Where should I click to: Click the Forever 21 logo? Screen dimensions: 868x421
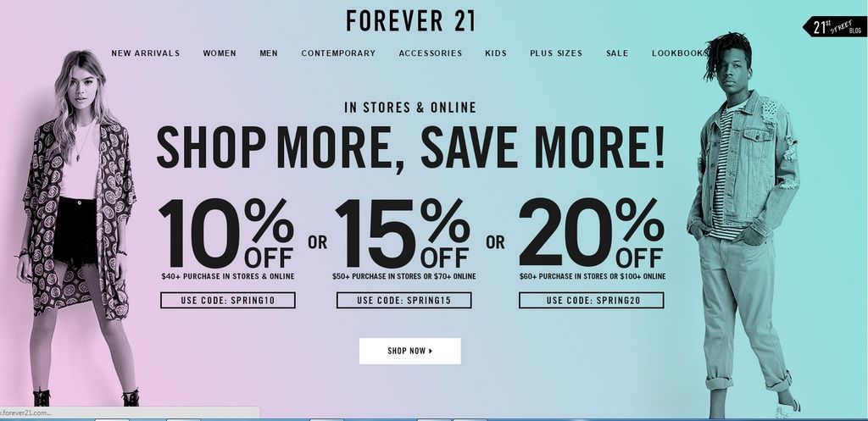[410, 21]
